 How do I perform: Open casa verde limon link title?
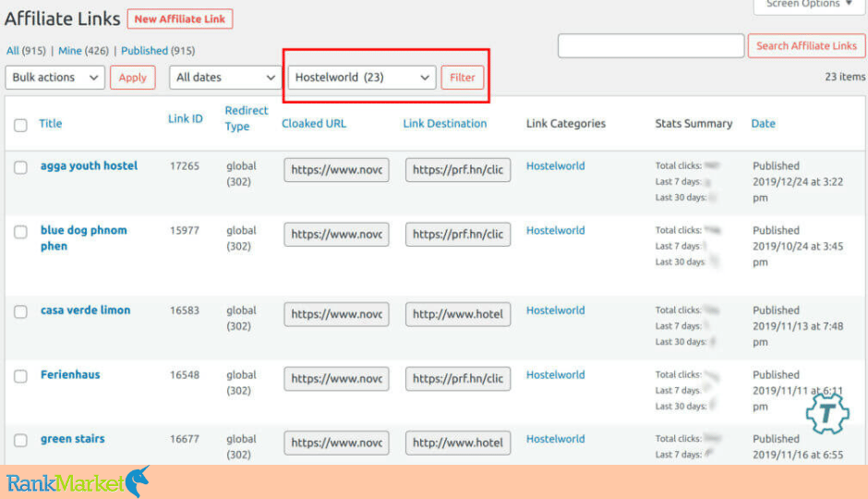(85, 310)
